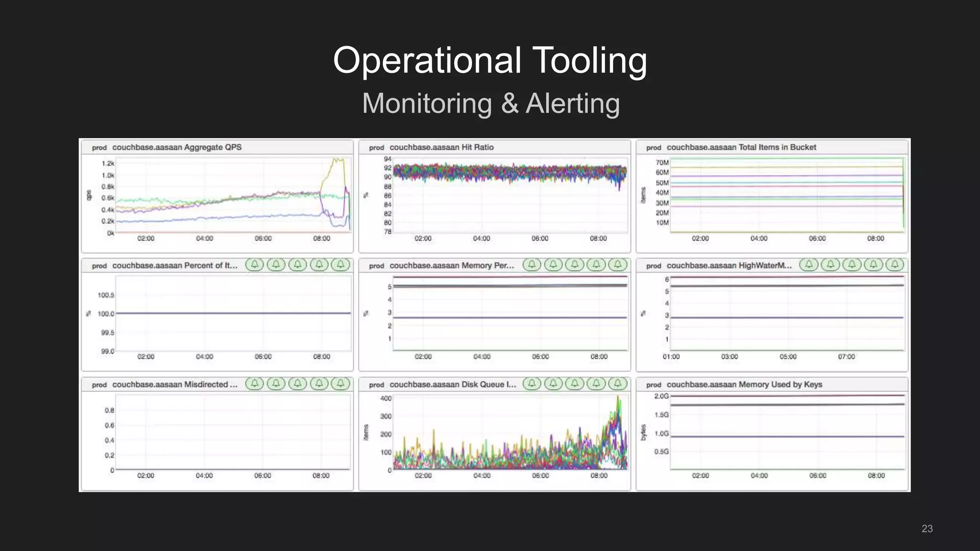This screenshot has height=551, width=980.
Task: Click third alert bell in Memory Per panel
Action: tap(575, 264)
